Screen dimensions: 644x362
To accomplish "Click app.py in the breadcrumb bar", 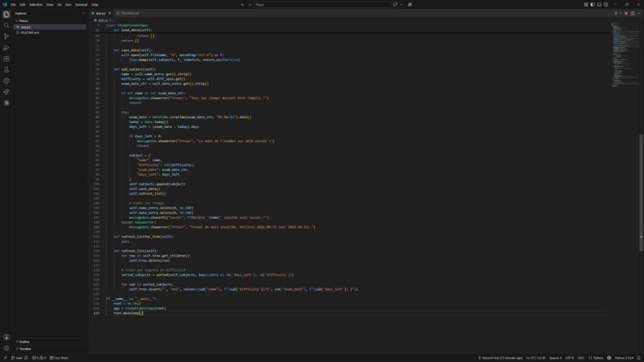I will coord(101,20).
